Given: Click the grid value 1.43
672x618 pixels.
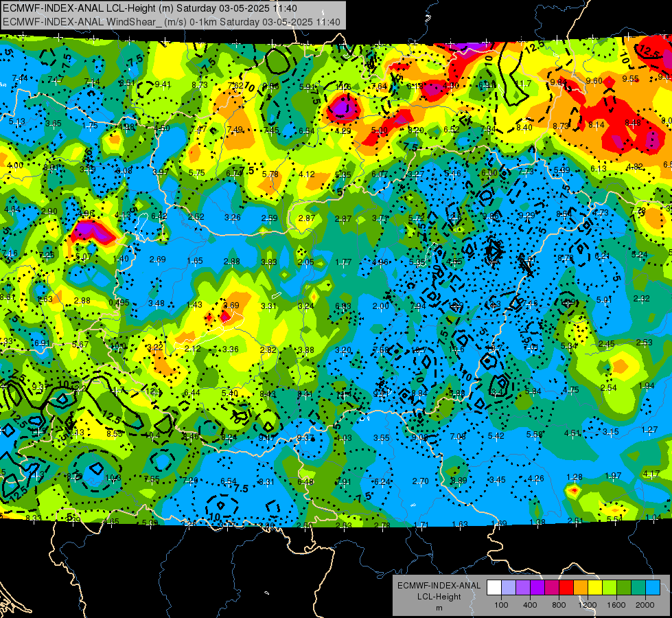Looking at the screenshot, I should coord(194,304).
